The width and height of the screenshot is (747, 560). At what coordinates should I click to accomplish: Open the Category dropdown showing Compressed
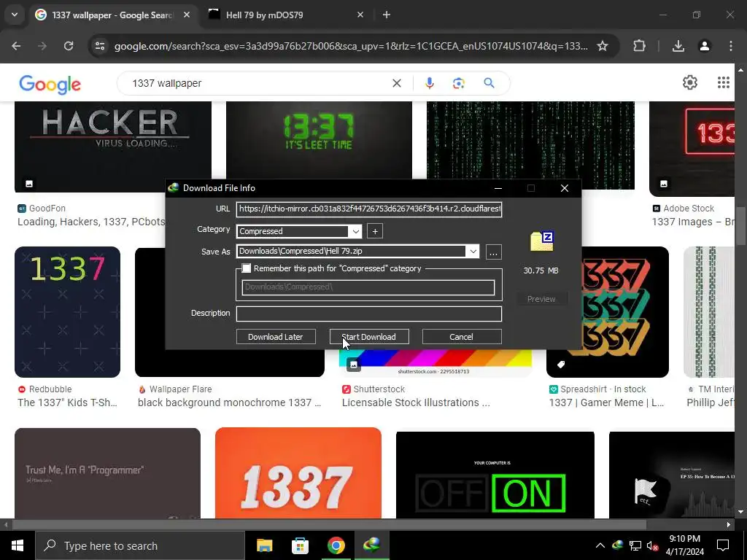[x=355, y=231]
